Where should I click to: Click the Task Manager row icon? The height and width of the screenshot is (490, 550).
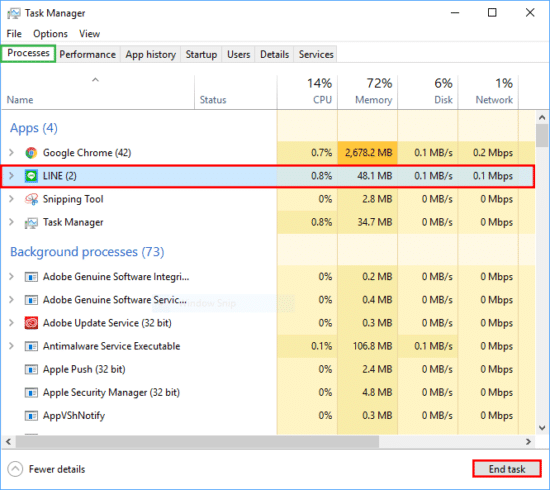pyautogui.click(x=31, y=222)
